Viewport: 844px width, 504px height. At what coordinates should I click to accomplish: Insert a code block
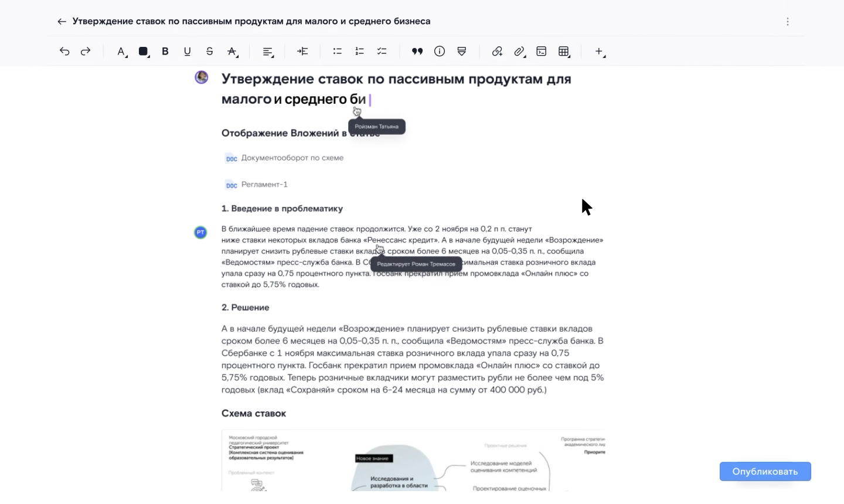pyautogui.click(x=541, y=52)
